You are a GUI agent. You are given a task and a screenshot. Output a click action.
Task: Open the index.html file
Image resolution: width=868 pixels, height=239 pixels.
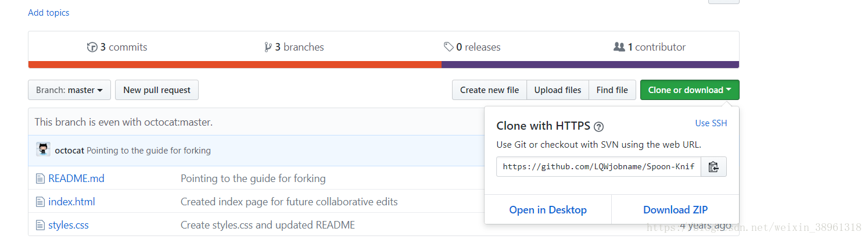click(71, 202)
